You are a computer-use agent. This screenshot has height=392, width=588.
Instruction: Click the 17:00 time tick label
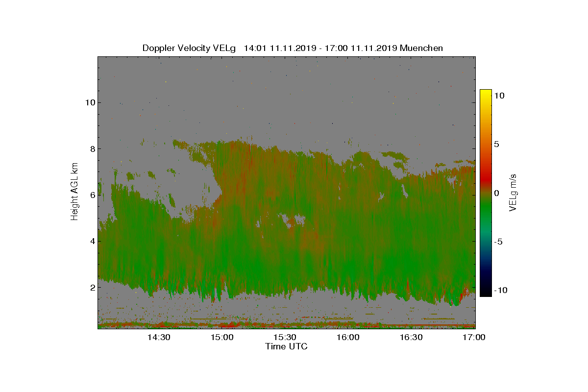[x=474, y=337]
